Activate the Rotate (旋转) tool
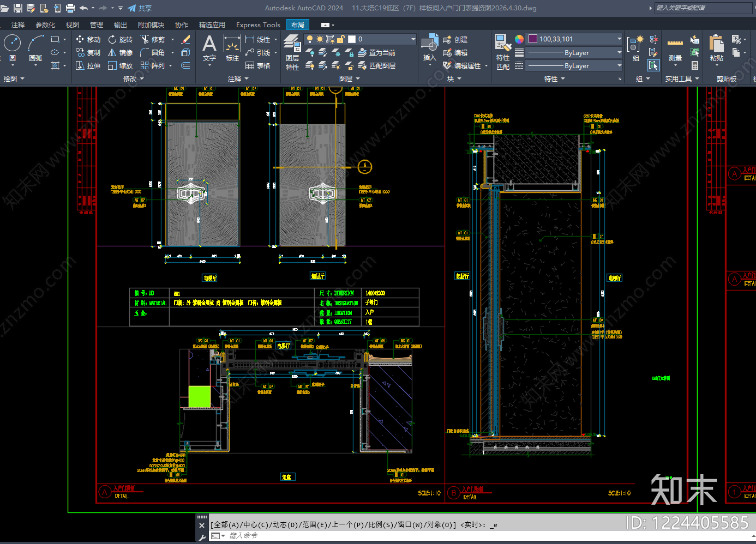The height and width of the screenshot is (544, 756). 120,39
